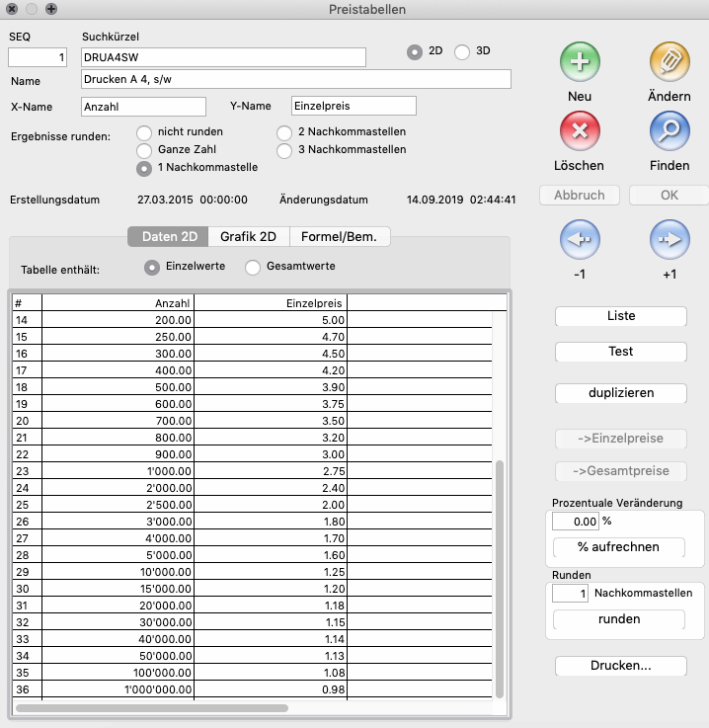Viewport: 709px width, 728px height.
Task: Click the Suchkürzel input field
Action: 223,57
